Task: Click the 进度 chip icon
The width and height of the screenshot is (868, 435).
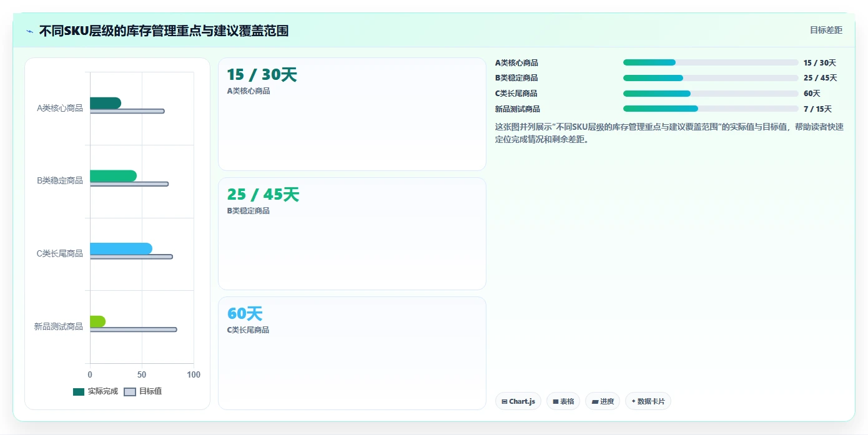Action: point(595,401)
